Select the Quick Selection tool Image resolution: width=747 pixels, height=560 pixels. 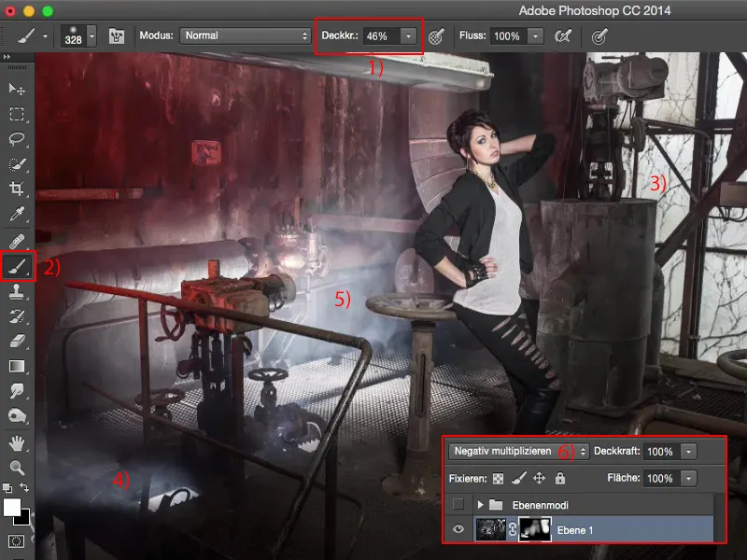17,164
